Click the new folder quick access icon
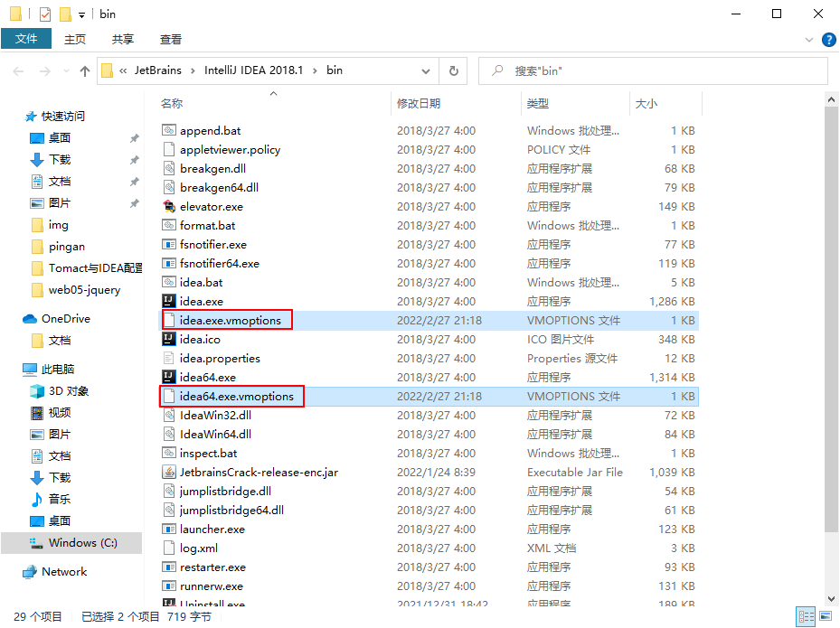This screenshot has height=628, width=840. coord(65,14)
